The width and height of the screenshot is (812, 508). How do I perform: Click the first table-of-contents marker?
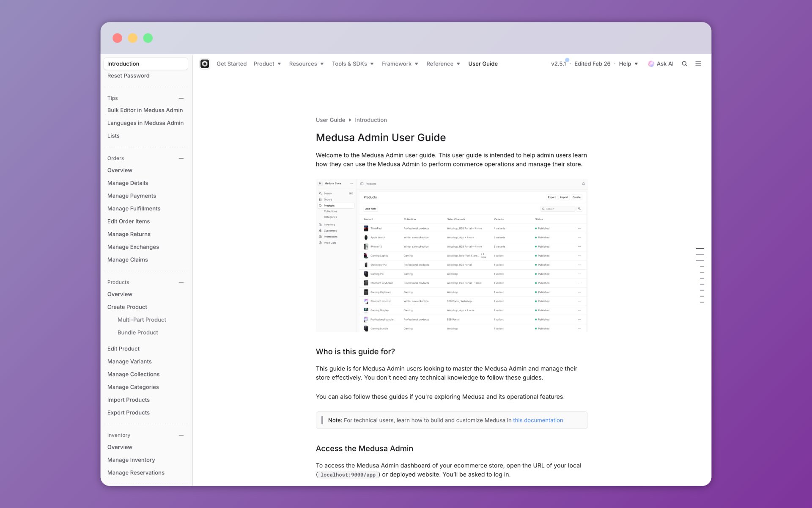(x=700, y=248)
